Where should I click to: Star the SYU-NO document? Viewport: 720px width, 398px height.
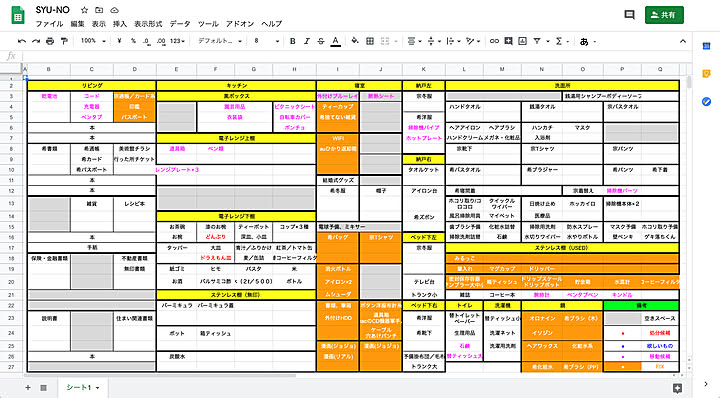coord(84,10)
